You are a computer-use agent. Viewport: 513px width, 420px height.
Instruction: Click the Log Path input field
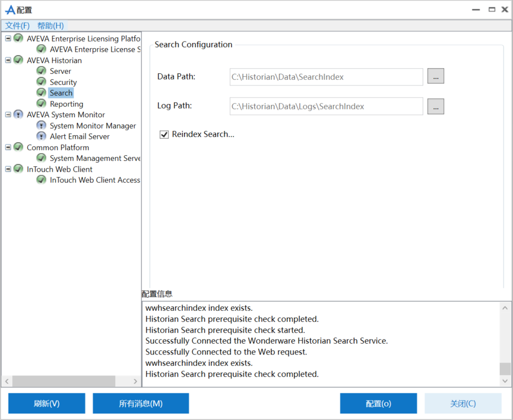pyautogui.click(x=326, y=107)
